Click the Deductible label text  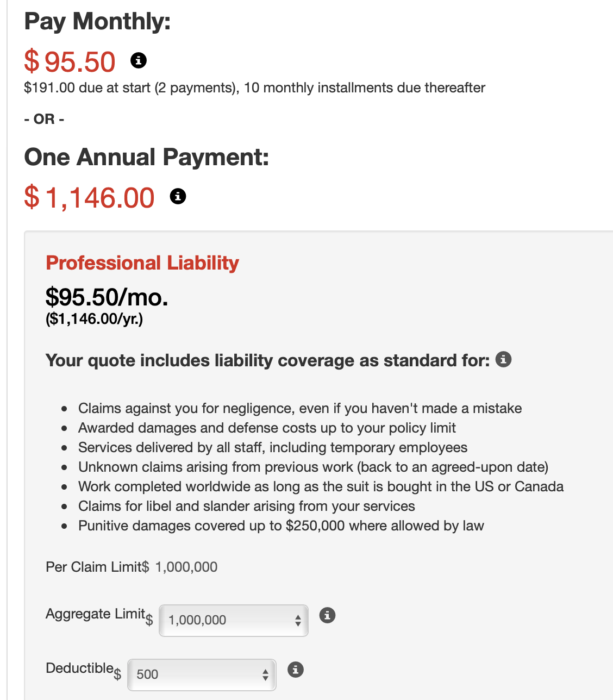click(79, 668)
